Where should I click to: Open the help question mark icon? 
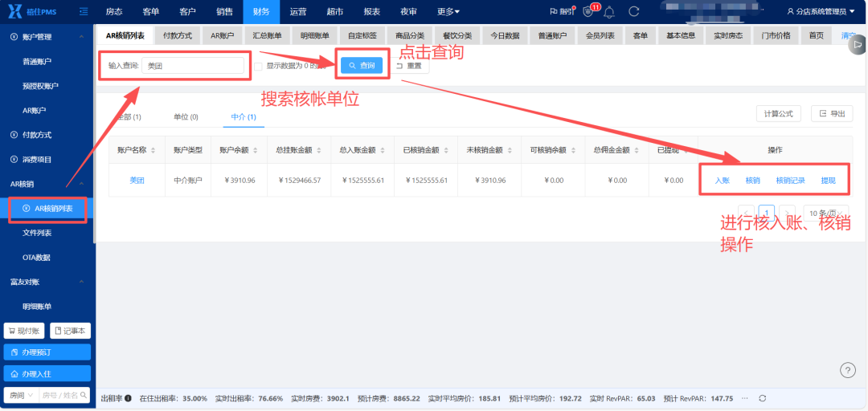848,370
